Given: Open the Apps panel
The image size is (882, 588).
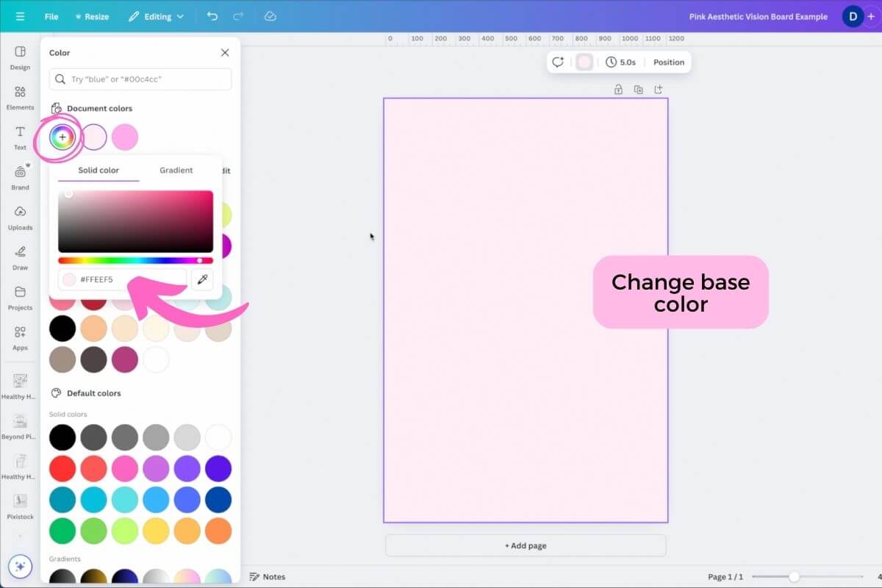Looking at the screenshot, I should coord(20,337).
